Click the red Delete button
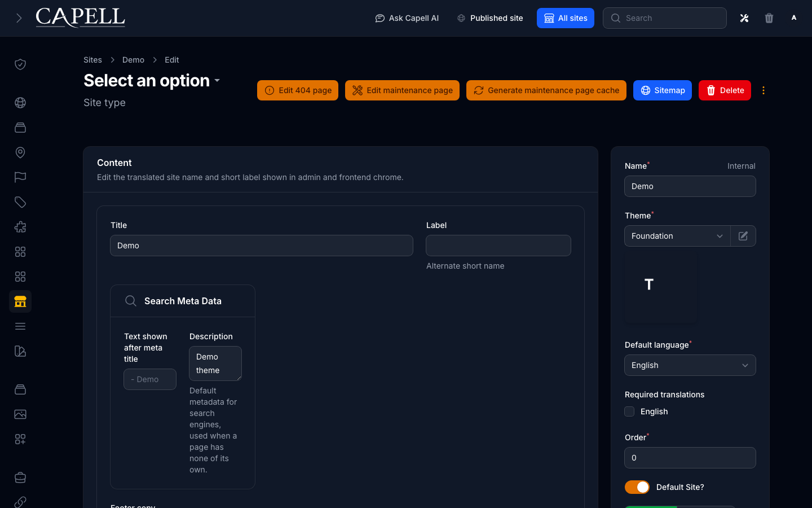Image resolution: width=812 pixels, height=508 pixels. point(725,90)
